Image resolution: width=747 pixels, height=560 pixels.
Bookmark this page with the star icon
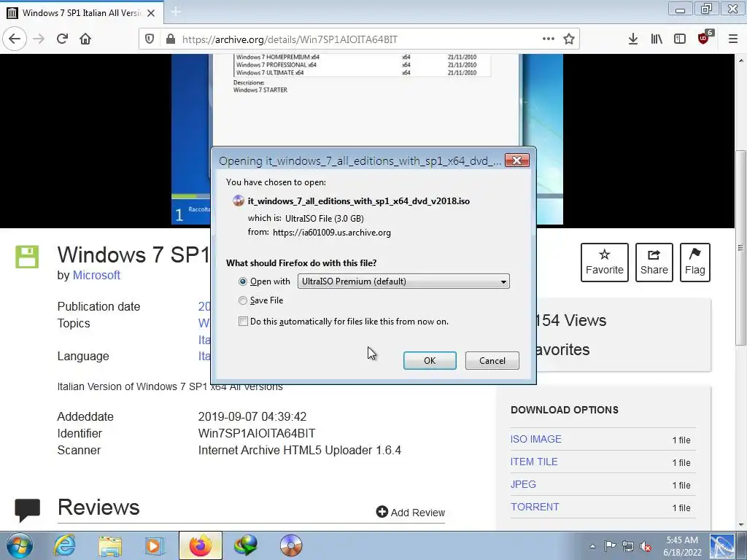click(569, 39)
